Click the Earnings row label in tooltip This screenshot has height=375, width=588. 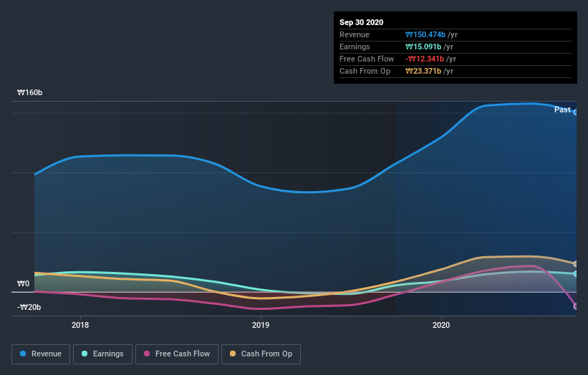point(355,47)
